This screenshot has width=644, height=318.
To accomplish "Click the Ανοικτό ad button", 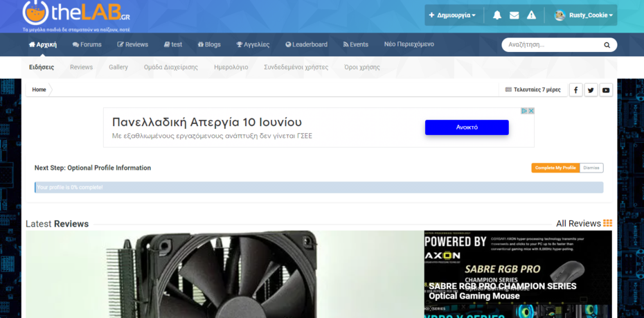I will 467,127.
